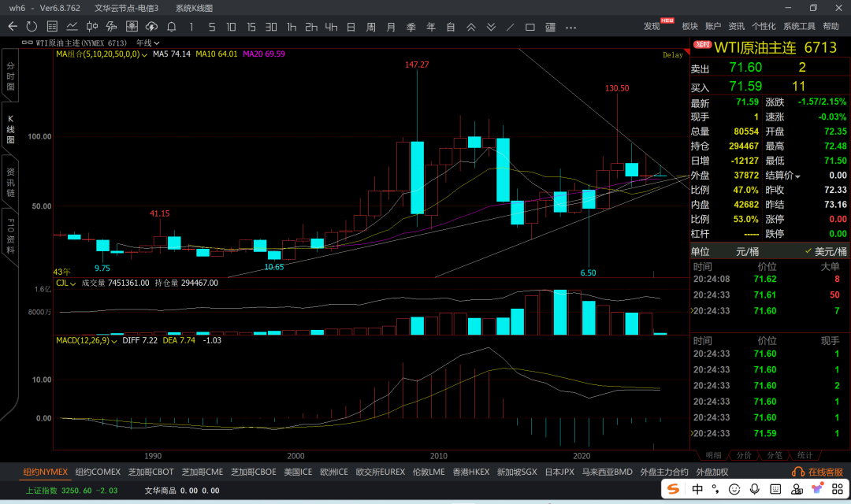Open the IME soft keyboard icon
The image size is (851, 504).
[775, 489]
